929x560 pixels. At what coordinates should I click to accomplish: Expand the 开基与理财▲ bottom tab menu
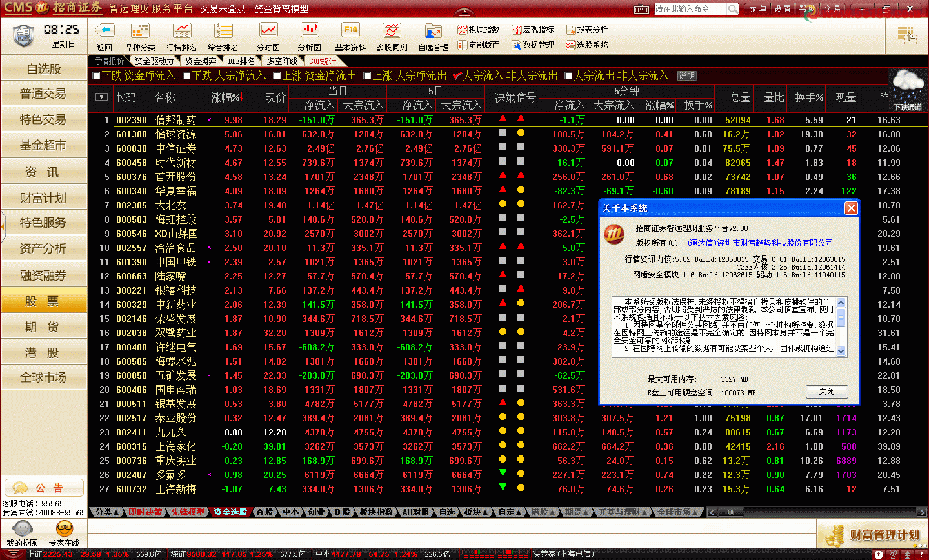tap(623, 512)
